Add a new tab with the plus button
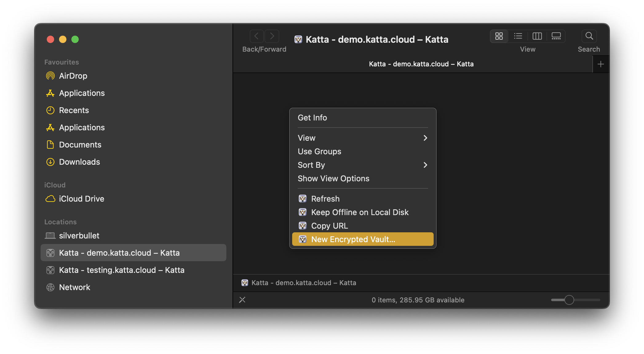This screenshot has height=354, width=644. pos(601,64)
